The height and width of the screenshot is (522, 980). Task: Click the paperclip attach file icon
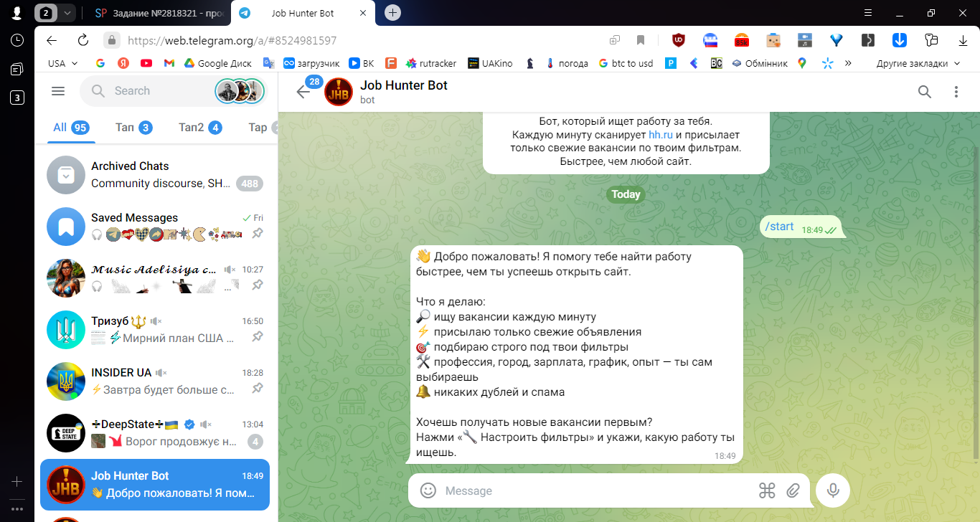point(793,490)
